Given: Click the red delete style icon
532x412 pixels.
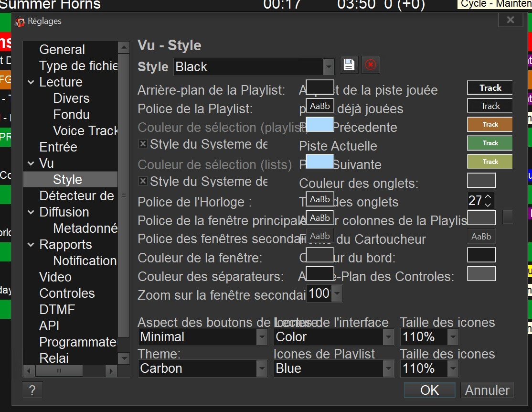Looking at the screenshot, I should [370, 65].
